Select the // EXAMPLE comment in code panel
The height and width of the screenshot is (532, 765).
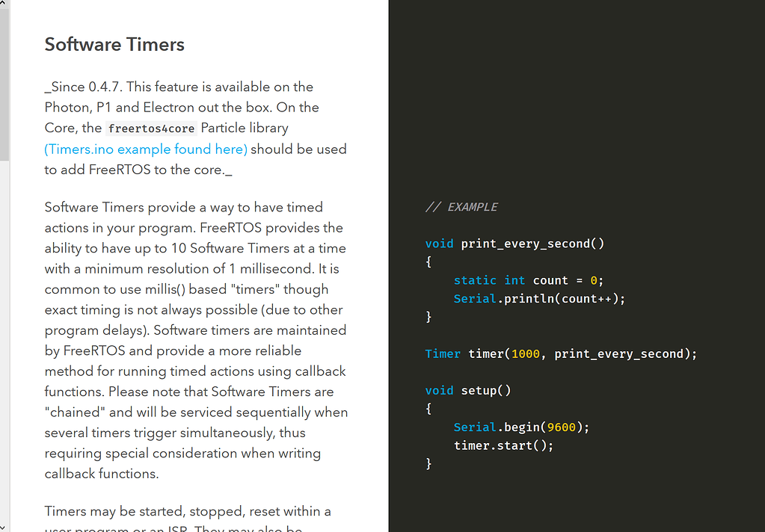coord(461,207)
